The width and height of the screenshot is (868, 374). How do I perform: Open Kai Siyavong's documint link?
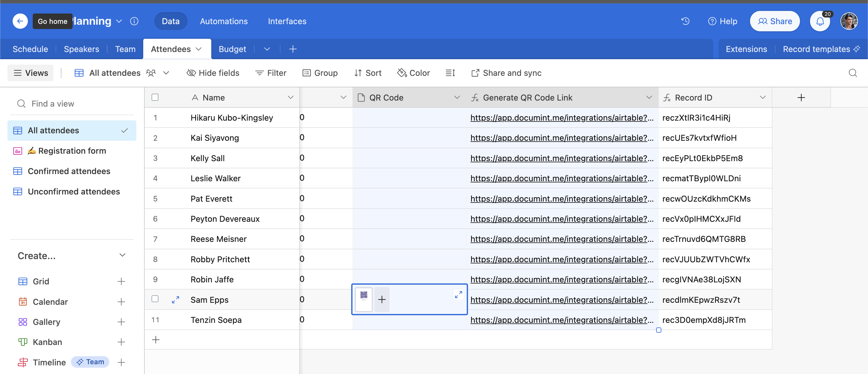coord(561,138)
